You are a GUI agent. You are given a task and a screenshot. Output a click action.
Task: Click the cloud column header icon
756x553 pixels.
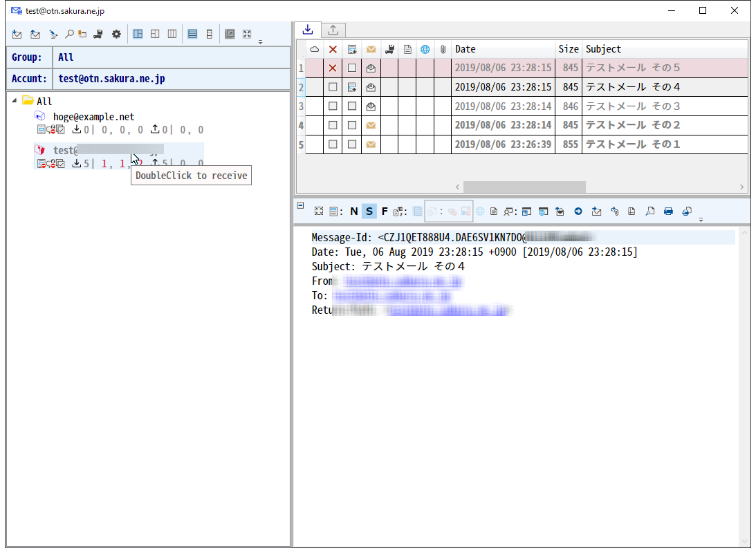coord(314,49)
